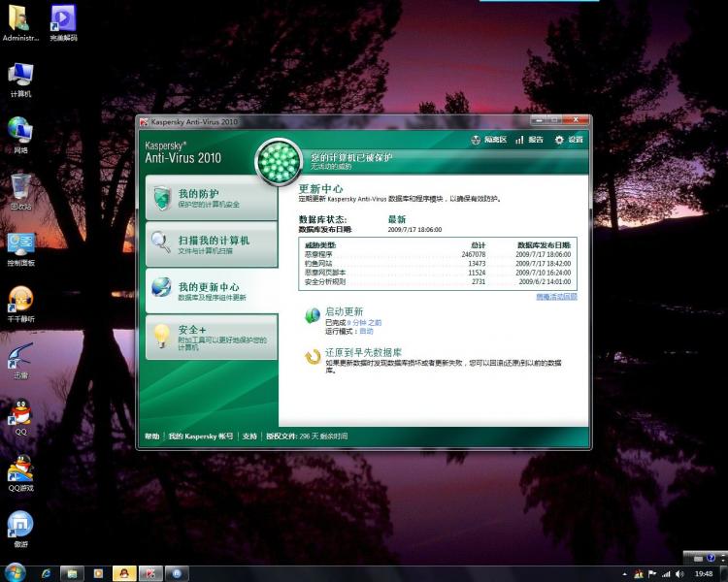Show hidden tray icons arrow
Screen dimensions: 728x582
624,574
